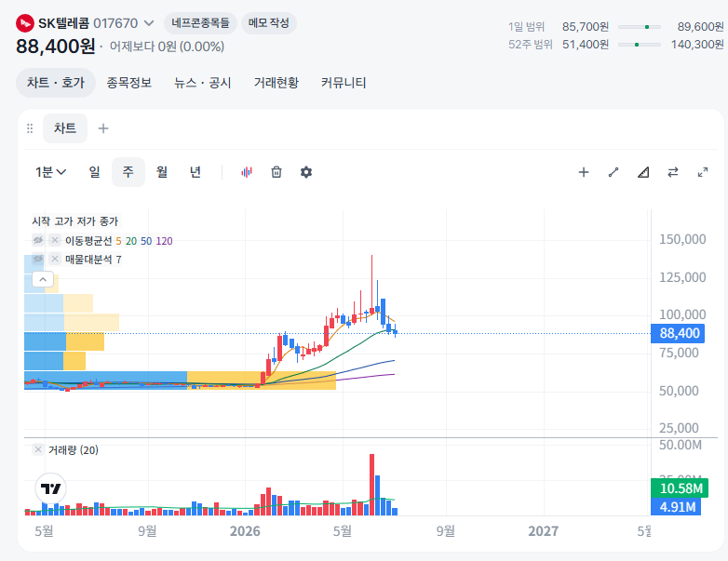728x561 pixels.
Task: Open the 뉴스 · 공시 tab
Action: pyautogui.click(x=202, y=83)
